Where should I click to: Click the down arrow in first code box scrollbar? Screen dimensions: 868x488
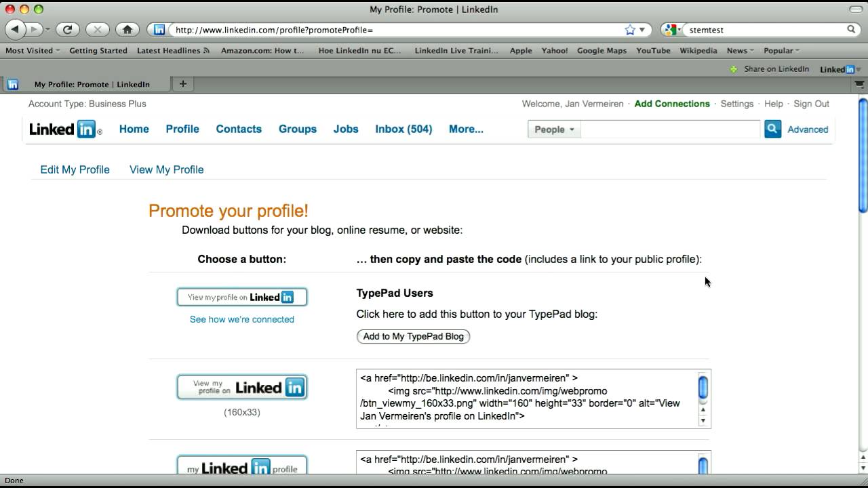pos(703,420)
